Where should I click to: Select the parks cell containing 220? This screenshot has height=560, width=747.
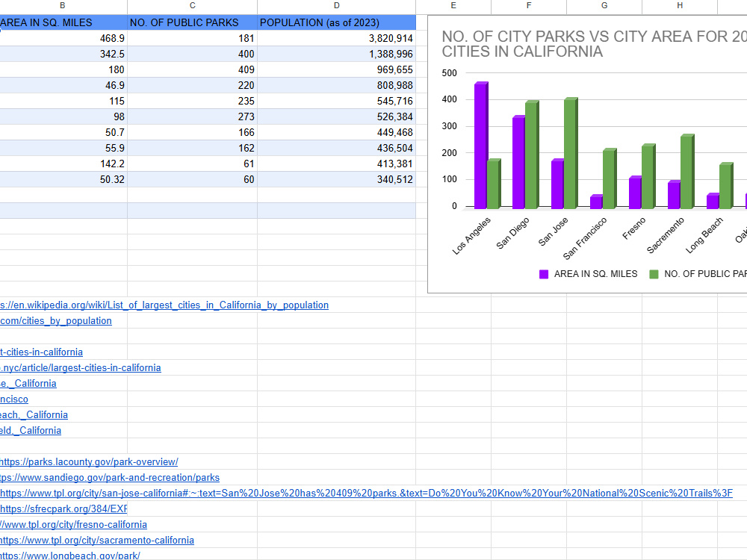[193, 85]
